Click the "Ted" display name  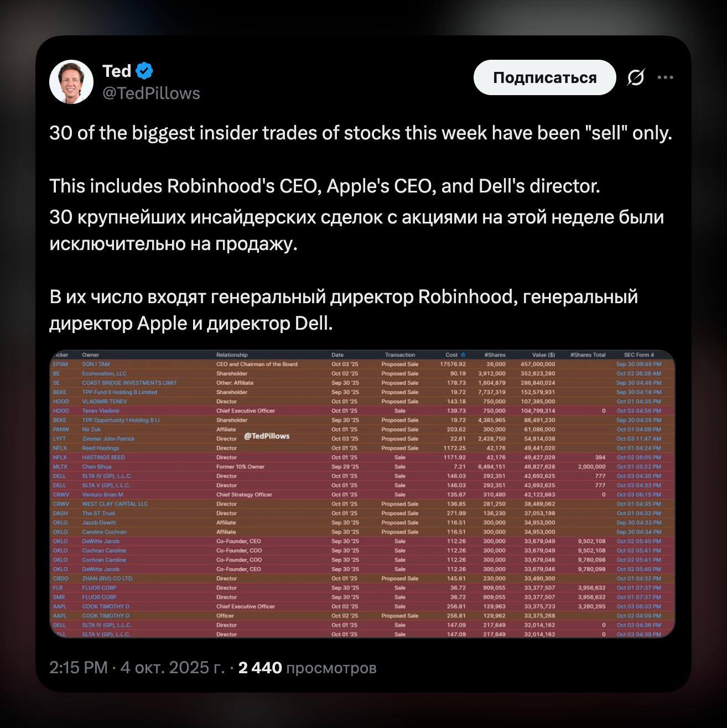(x=116, y=71)
